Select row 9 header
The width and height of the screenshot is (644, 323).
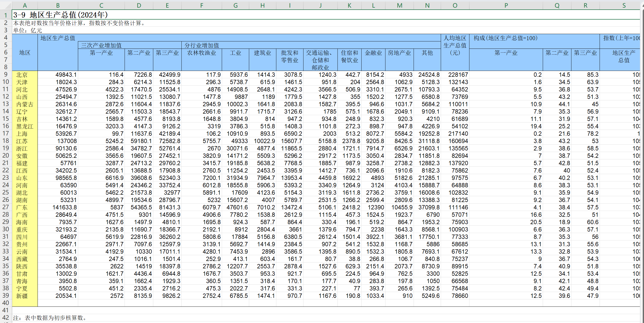(x=6, y=74)
